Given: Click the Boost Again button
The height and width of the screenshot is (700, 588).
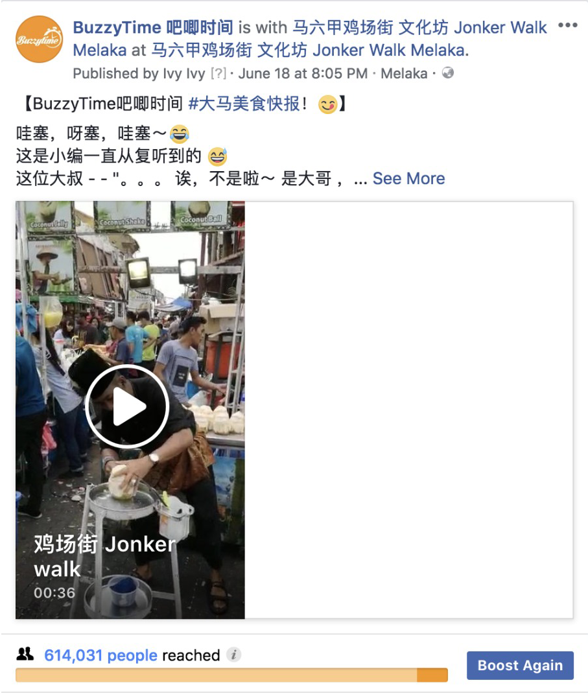Looking at the screenshot, I should 520,665.
